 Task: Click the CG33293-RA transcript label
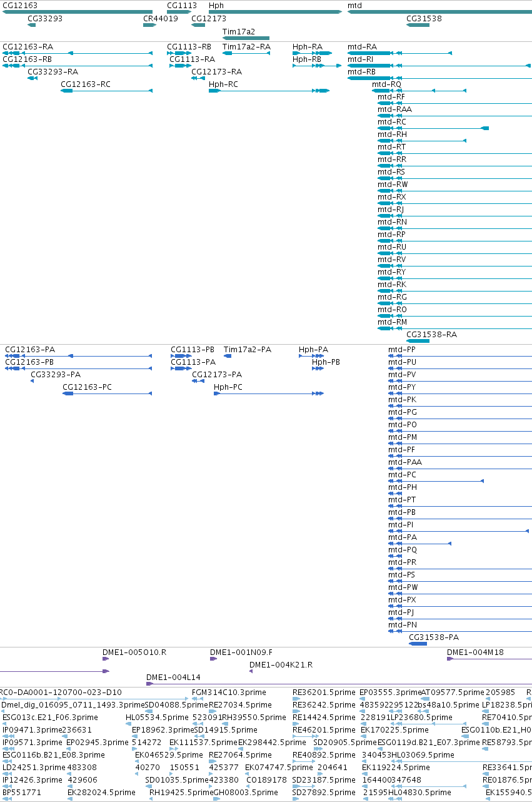53,72
